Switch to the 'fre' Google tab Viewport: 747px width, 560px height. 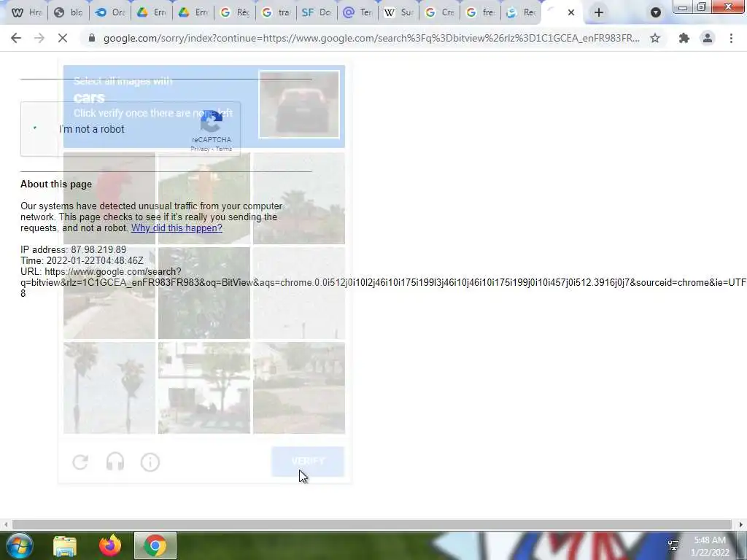pyautogui.click(x=481, y=12)
